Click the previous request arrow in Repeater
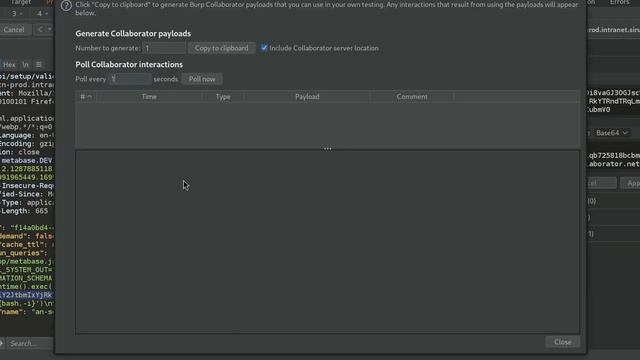The height and width of the screenshot is (360, 640). pos(40,30)
